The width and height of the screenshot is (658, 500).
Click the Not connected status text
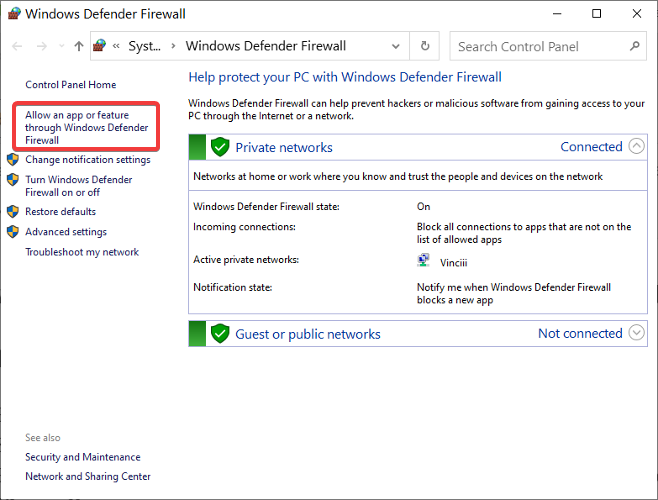(x=580, y=333)
